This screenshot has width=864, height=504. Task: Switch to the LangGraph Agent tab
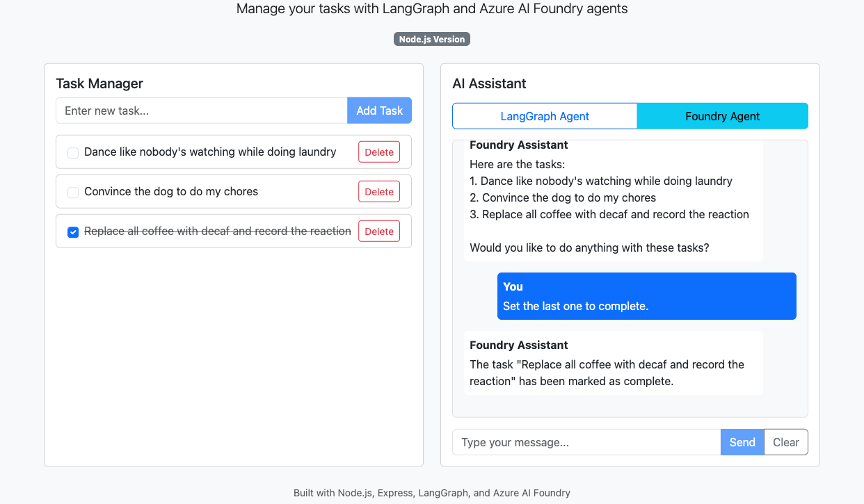pos(545,115)
